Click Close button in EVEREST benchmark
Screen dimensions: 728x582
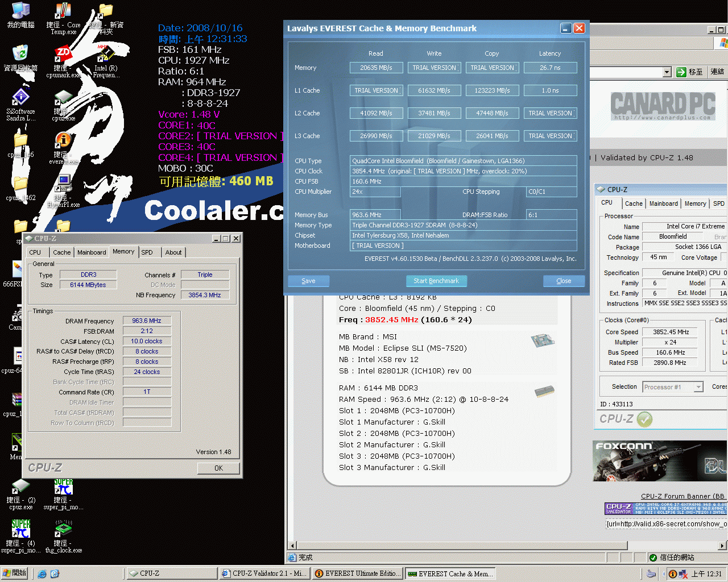(x=564, y=281)
